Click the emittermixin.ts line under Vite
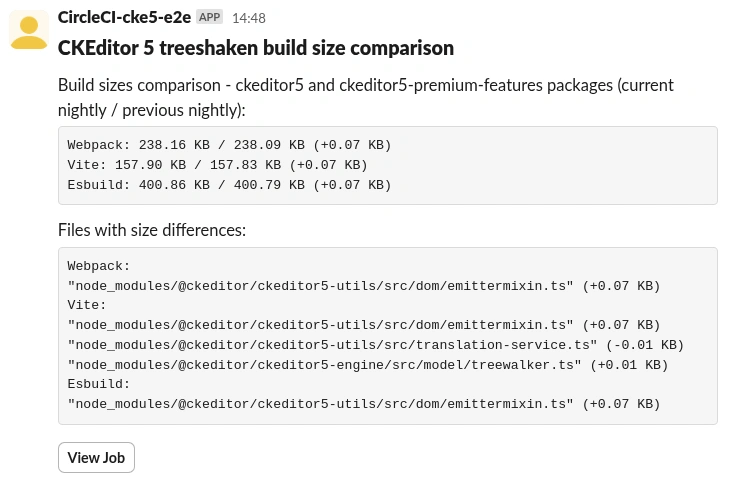Viewport: 733px width, 479px height. pyautogui.click(x=363, y=325)
